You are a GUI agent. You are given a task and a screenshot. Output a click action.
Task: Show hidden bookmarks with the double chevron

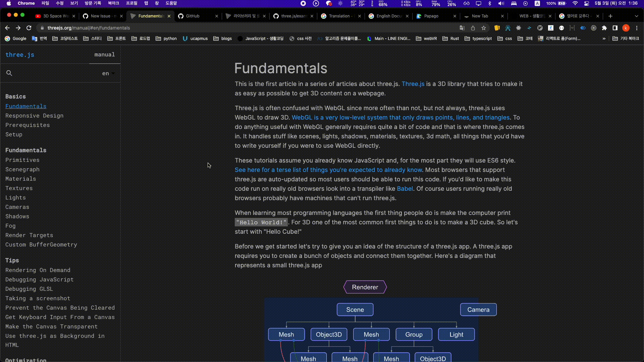click(604, 39)
